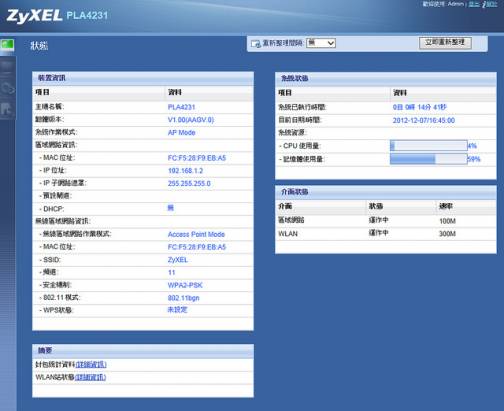This screenshot has width=504, height=411.
Task: Click the Refresh Now button
Action: pyautogui.click(x=445, y=43)
